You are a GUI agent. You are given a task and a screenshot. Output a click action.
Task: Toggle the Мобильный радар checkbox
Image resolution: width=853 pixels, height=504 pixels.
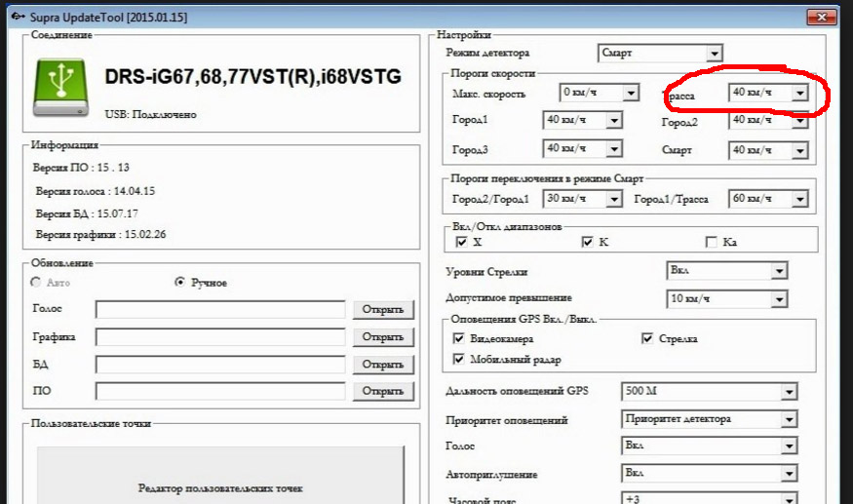point(458,359)
